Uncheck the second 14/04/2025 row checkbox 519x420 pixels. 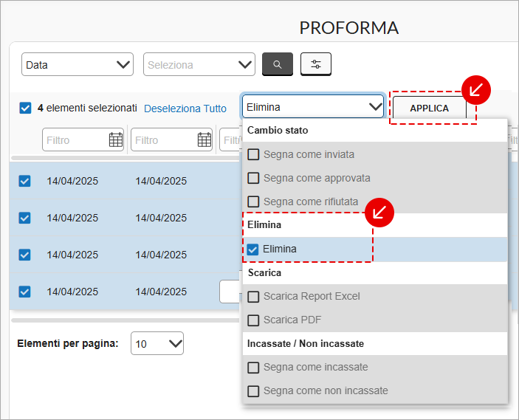click(24, 218)
